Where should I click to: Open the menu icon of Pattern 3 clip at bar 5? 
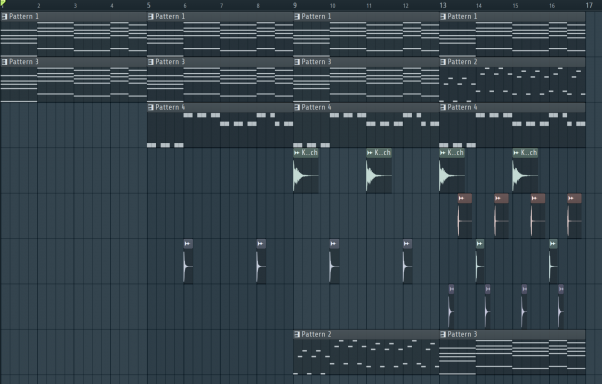tap(151, 62)
